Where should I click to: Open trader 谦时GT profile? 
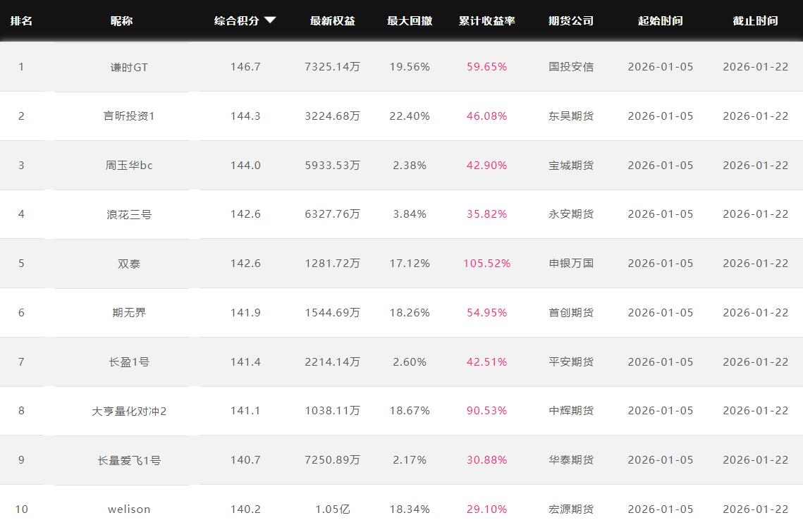[129, 67]
